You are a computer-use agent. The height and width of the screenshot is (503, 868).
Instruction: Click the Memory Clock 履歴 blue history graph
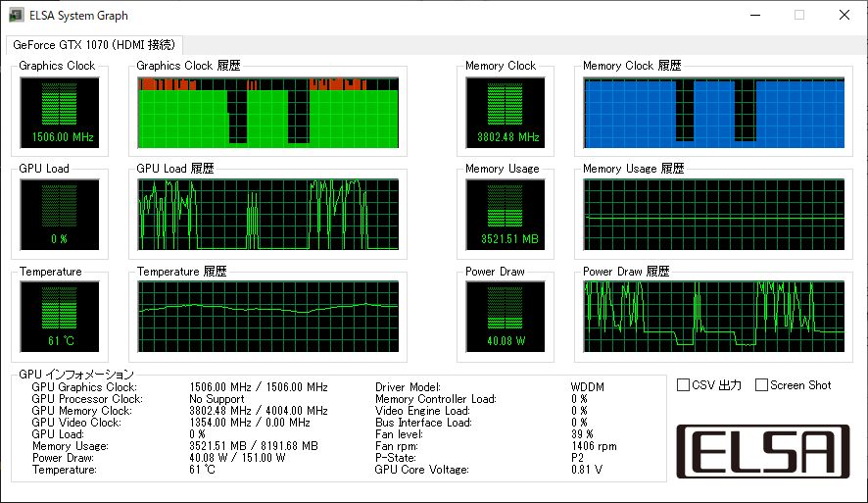[x=714, y=113]
